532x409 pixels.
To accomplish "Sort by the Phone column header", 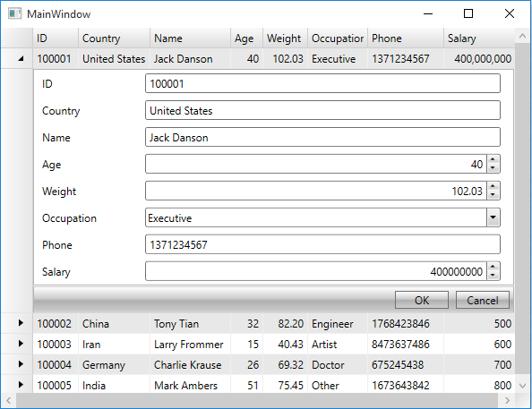I will (x=406, y=38).
